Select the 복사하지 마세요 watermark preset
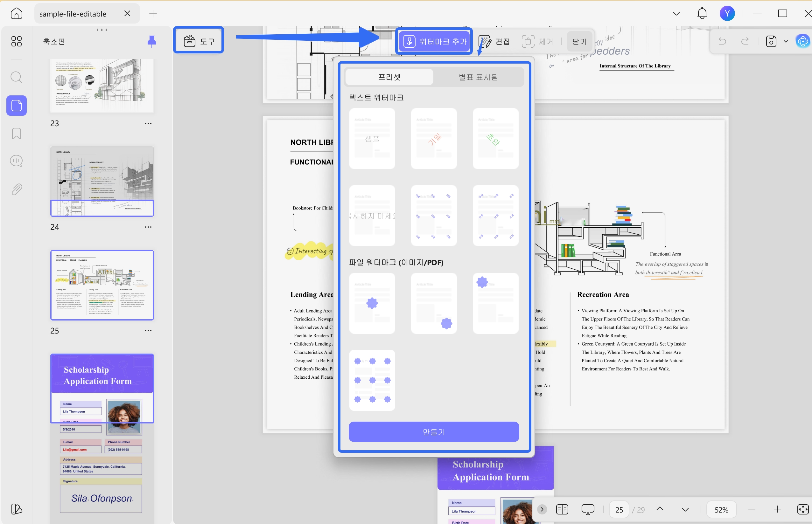The width and height of the screenshot is (812, 524). [372, 215]
